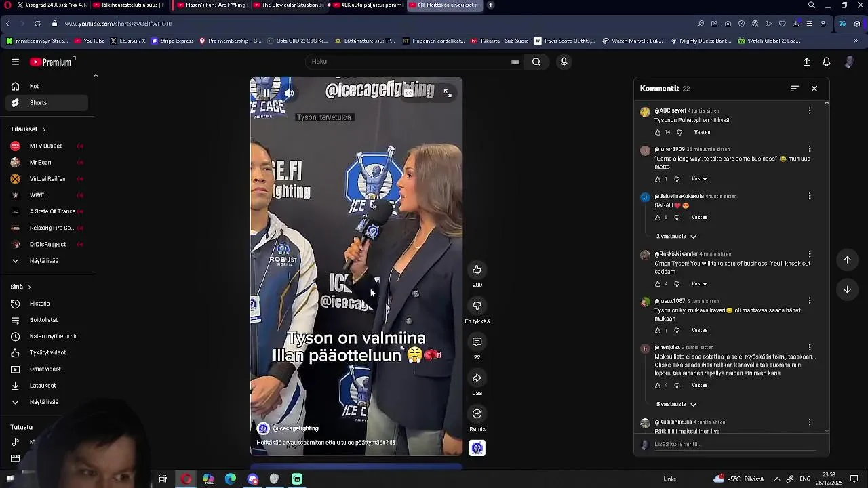Open WWE subscription channel

pos(46,195)
